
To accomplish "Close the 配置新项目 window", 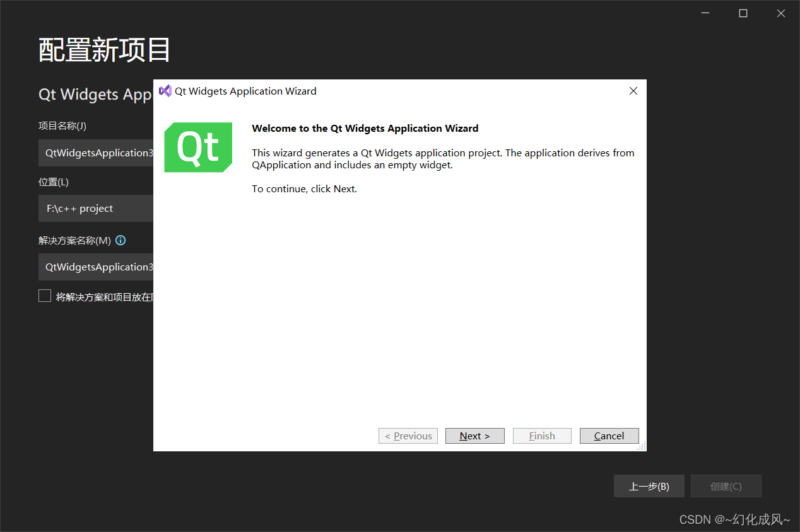I will 781,13.
